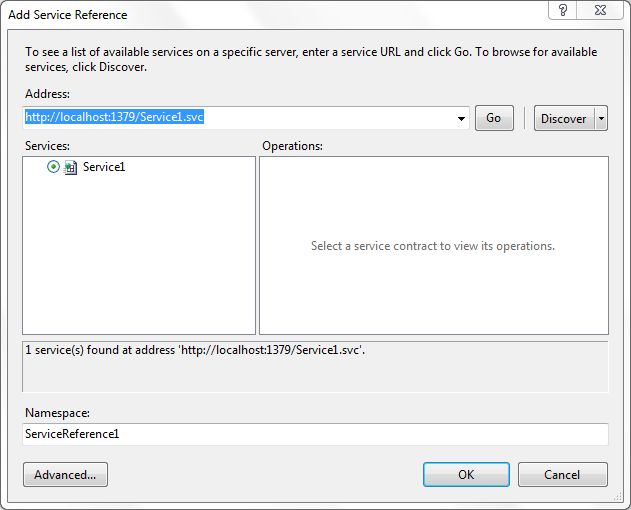Open the Advanced settings button
This screenshot has height=510, width=631.
click(x=65, y=474)
